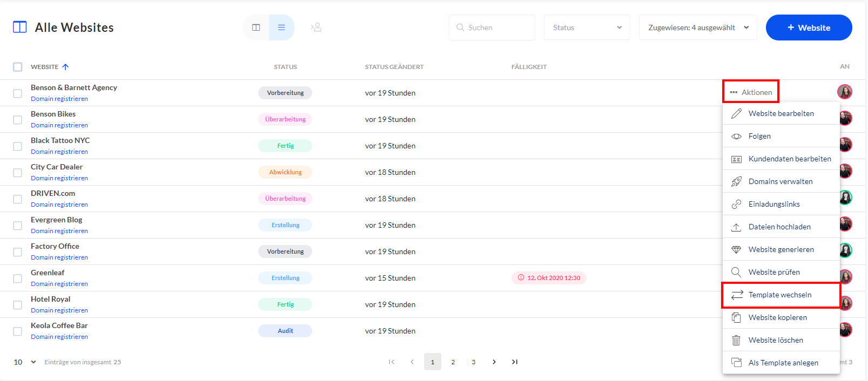
Task: Click the search magnifier icon
Action: click(460, 28)
